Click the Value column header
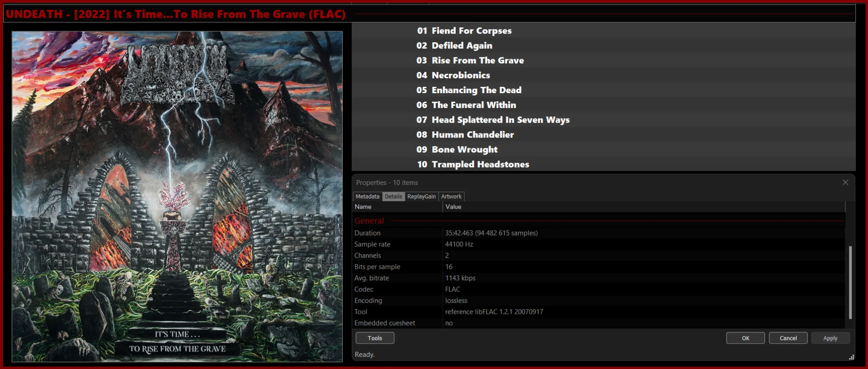This screenshot has width=868, height=369. pyautogui.click(x=644, y=207)
